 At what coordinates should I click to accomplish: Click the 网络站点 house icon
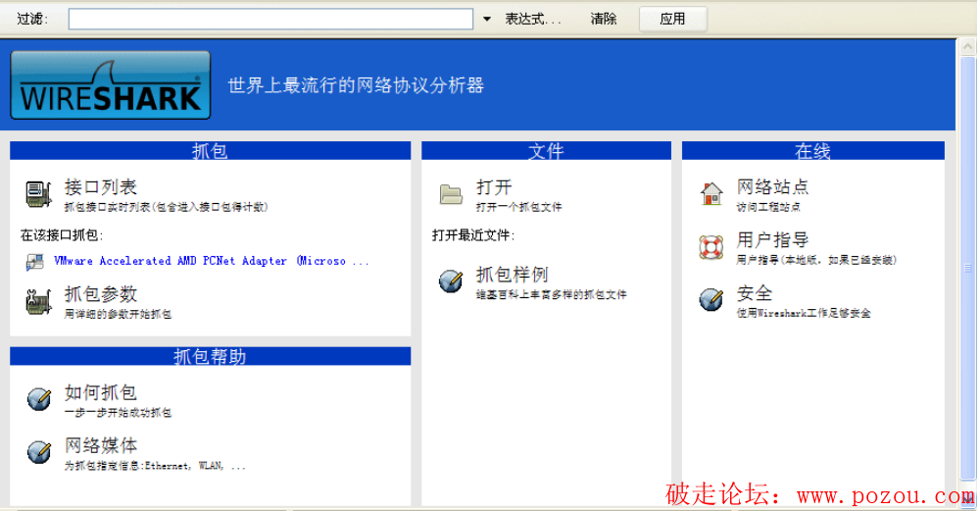click(x=711, y=194)
